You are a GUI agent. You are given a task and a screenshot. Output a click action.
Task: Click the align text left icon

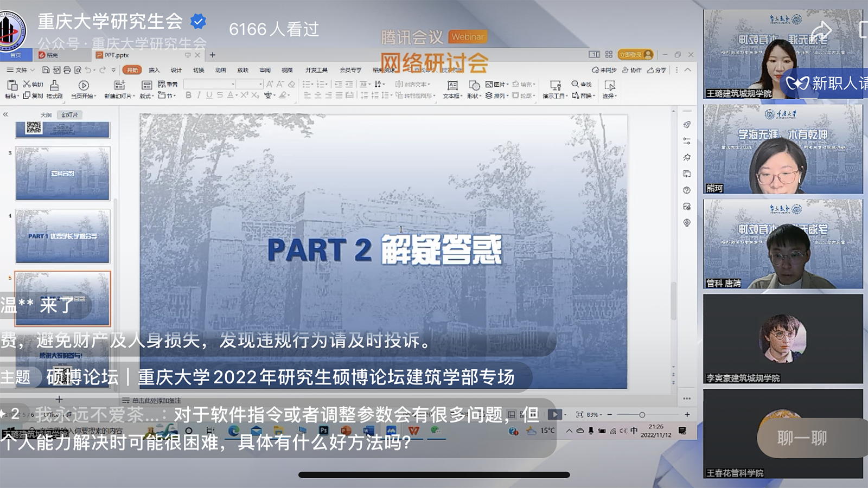point(308,95)
